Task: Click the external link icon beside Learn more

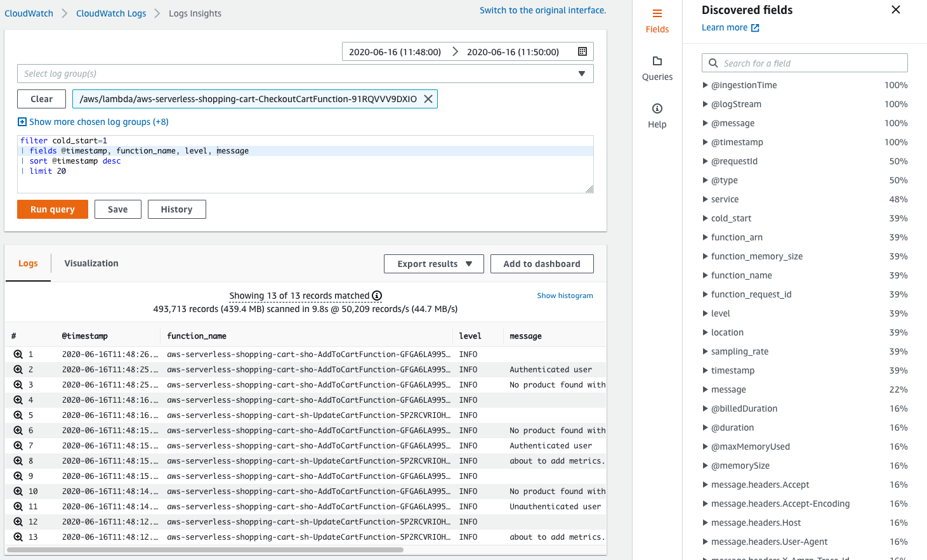Action: [755, 28]
